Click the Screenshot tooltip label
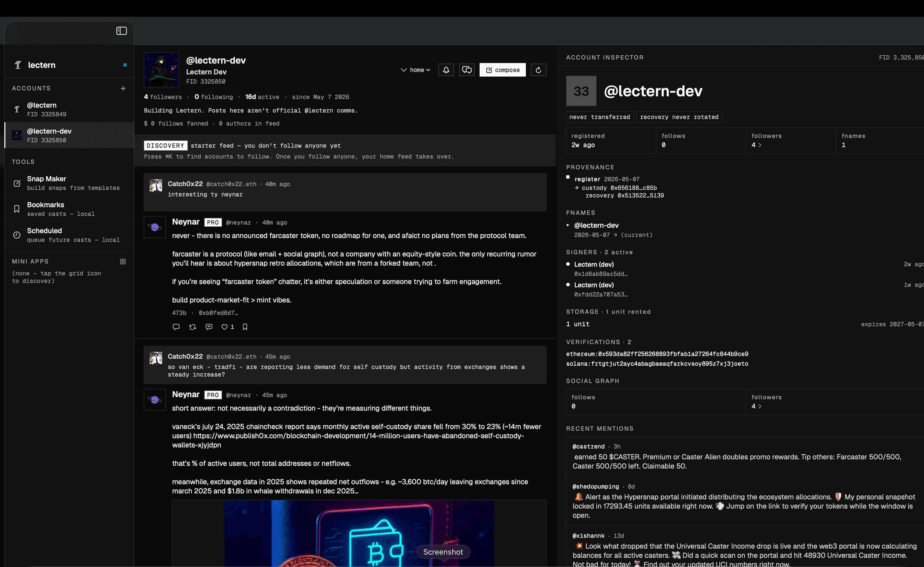This screenshot has width=924, height=567. pyautogui.click(x=443, y=552)
